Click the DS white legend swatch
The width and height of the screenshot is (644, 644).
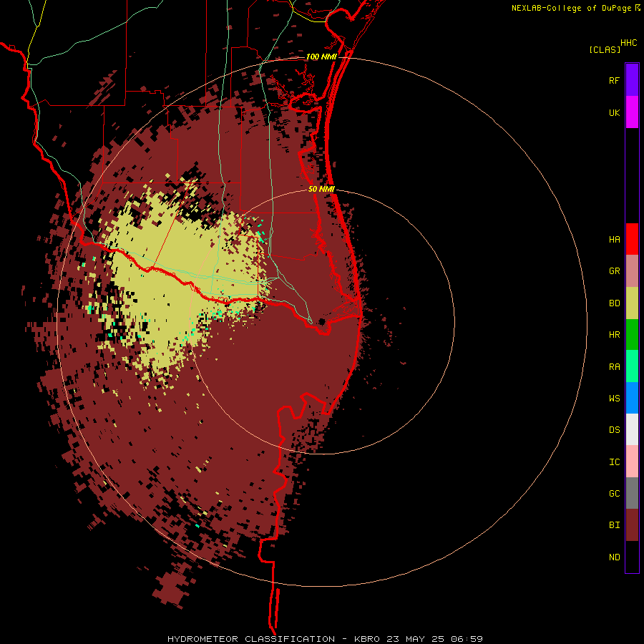coord(632,429)
